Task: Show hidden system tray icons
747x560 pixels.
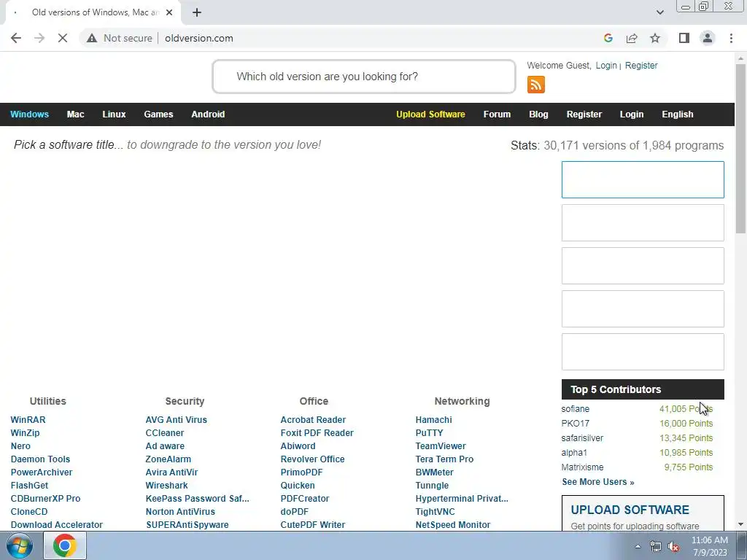Action: click(x=638, y=547)
